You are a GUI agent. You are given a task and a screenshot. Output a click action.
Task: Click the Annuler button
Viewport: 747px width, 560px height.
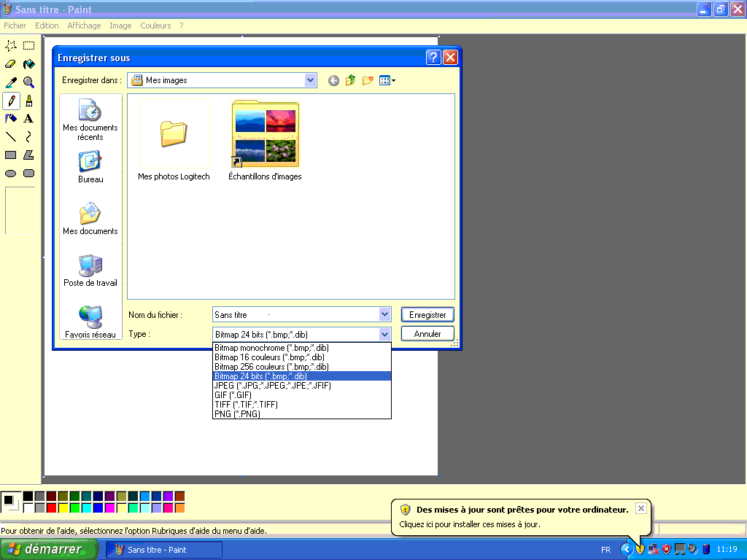(x=427, y=334)
